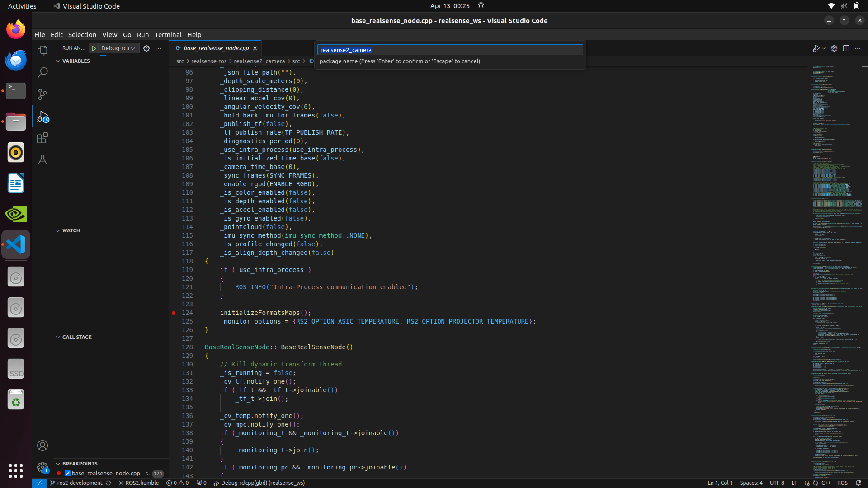This screenshot has height=488, width=868.
Task: Open Thunderbird from the dock
Action: pyautogui.click(x=16, y=60)
